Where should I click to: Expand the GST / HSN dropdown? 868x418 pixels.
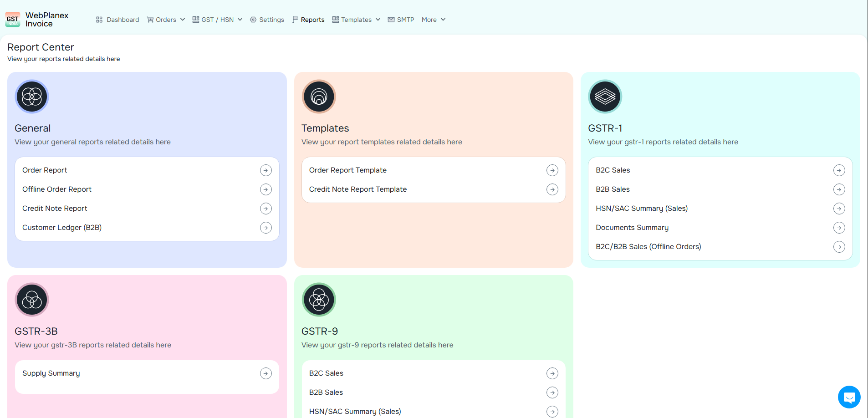217,20
